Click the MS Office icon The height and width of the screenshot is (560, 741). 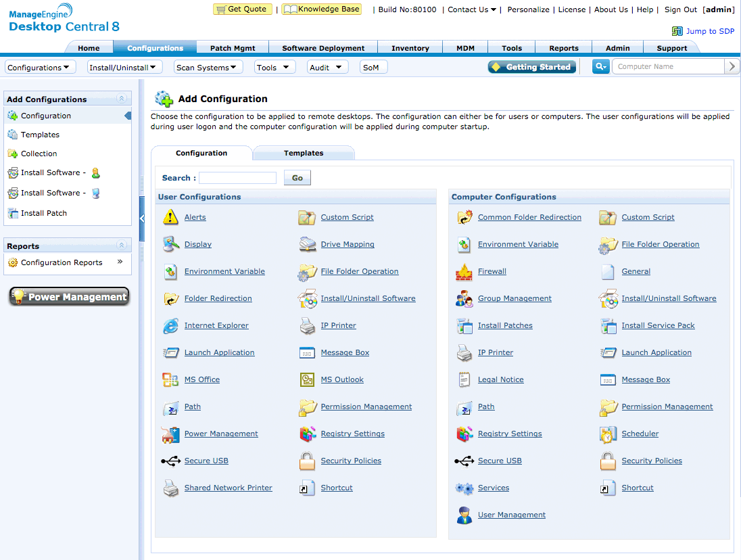click(170, 379)
